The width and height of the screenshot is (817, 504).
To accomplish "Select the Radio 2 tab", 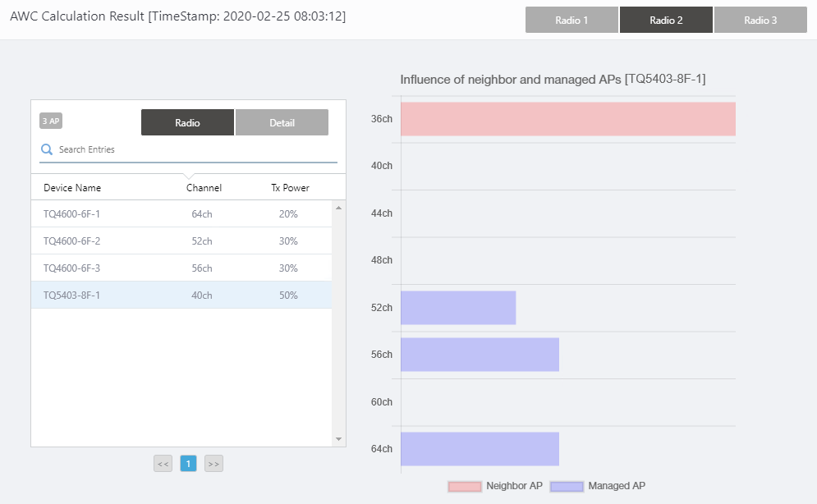I will (x=666, y=21).
